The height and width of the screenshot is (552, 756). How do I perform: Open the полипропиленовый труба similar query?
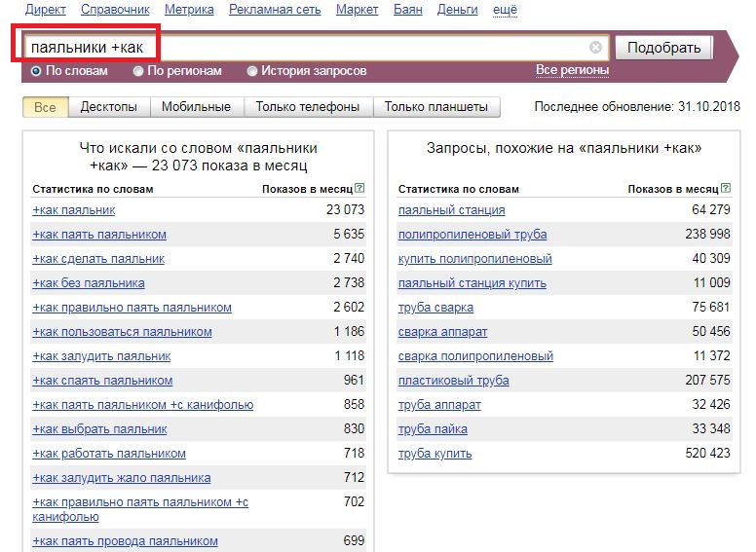tap(472, 235)
